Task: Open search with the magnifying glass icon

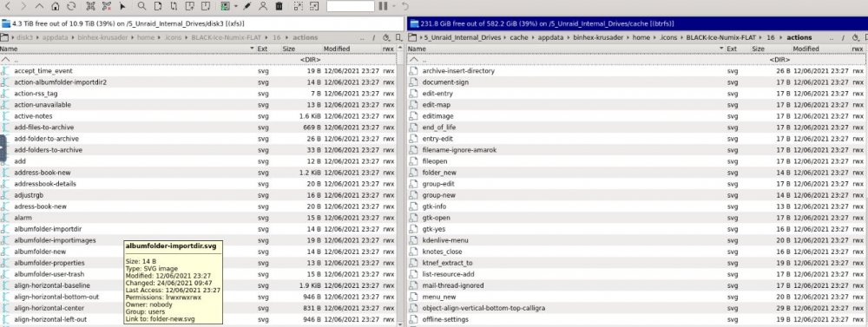Action: point(142,6)
